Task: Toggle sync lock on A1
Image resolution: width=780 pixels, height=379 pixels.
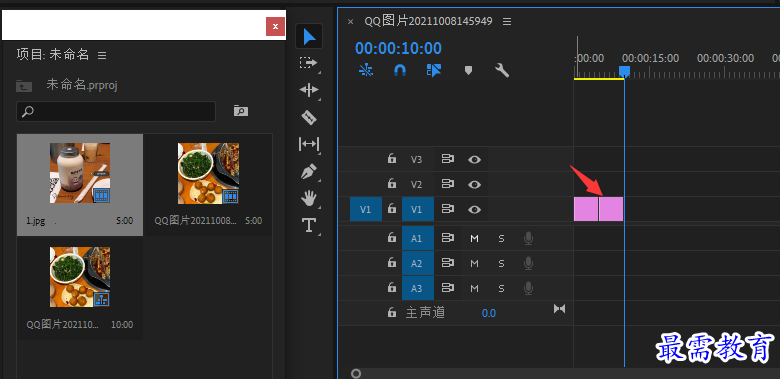Action: pos(448,238)
